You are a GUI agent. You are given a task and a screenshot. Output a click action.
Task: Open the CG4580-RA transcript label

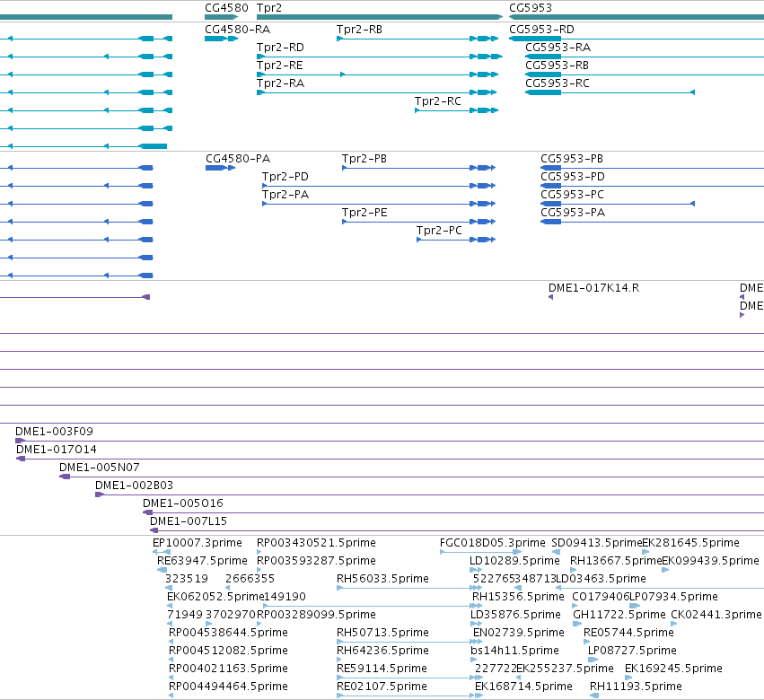click(x=237, y=30)
